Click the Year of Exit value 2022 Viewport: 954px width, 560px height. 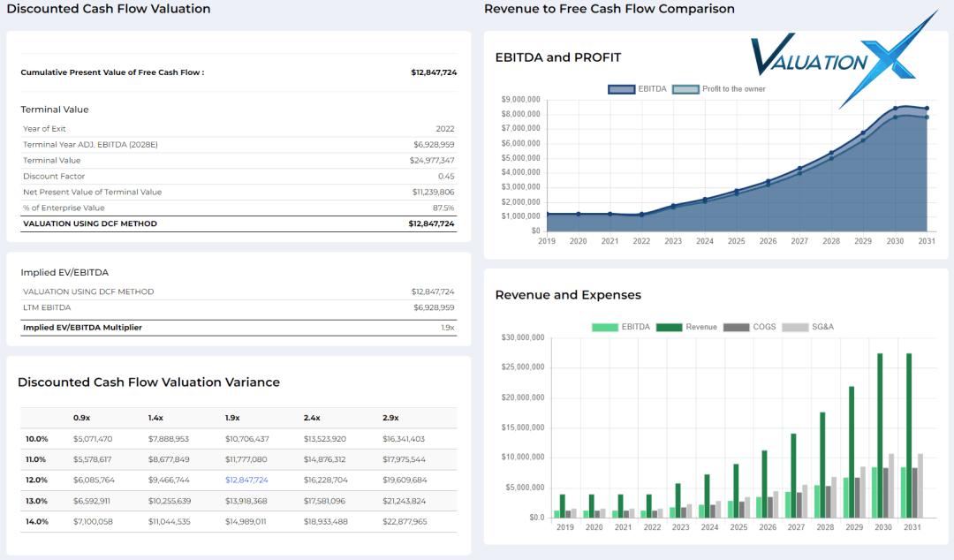pyautogui.click(x=444, y=129)
